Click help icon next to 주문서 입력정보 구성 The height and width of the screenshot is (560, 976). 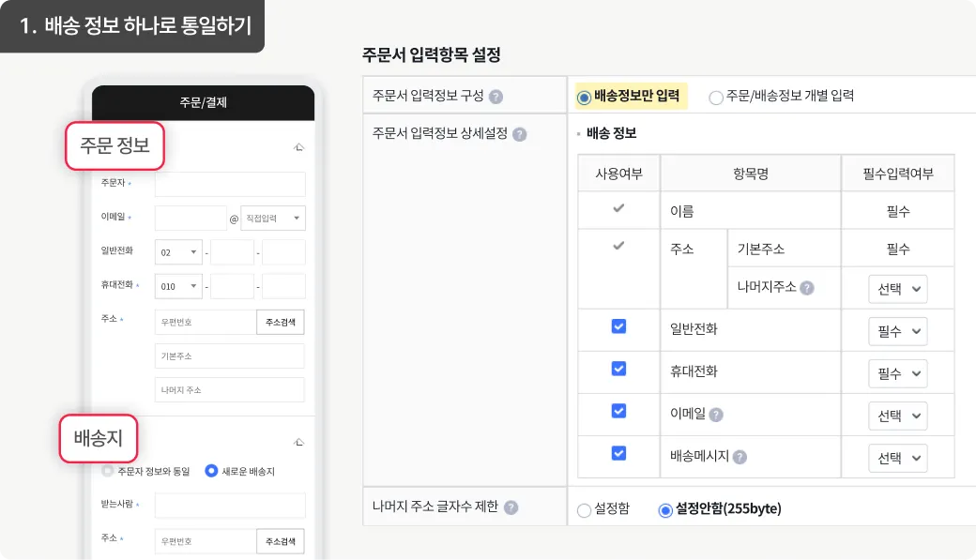click(496, 97)
